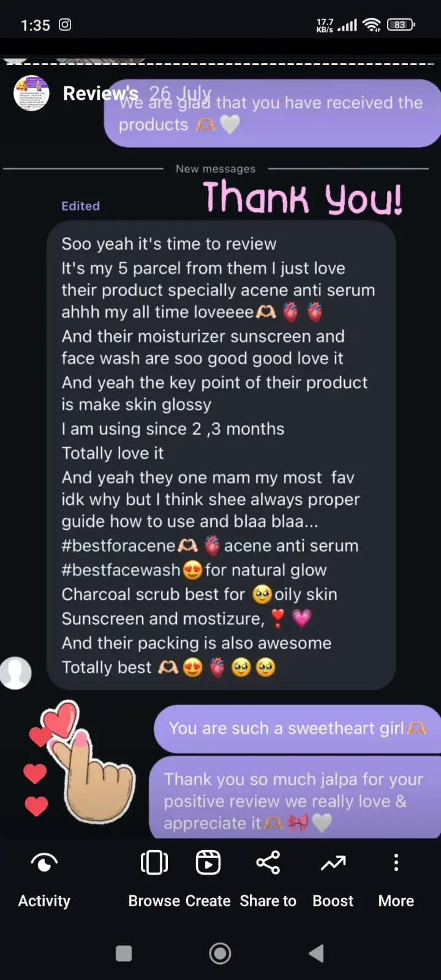
Task: Tap the 'Thank you so much jalpa' bubble
Action: point(295,797)
